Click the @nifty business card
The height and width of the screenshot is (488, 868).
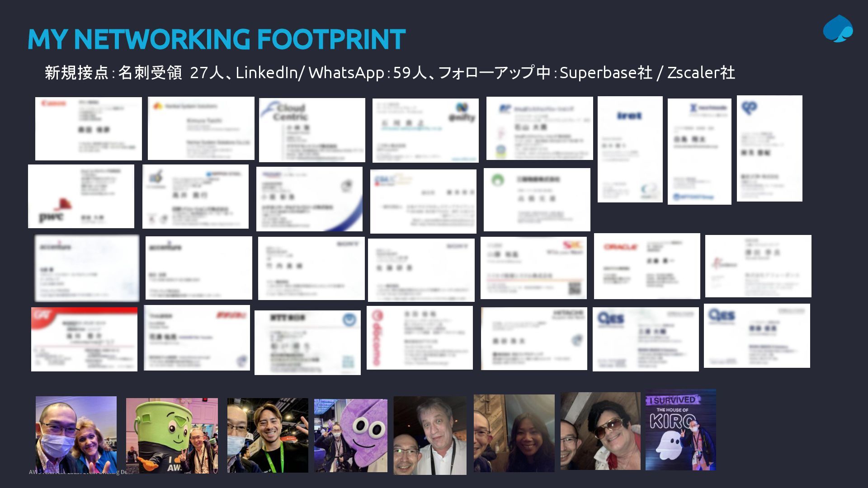425,130
